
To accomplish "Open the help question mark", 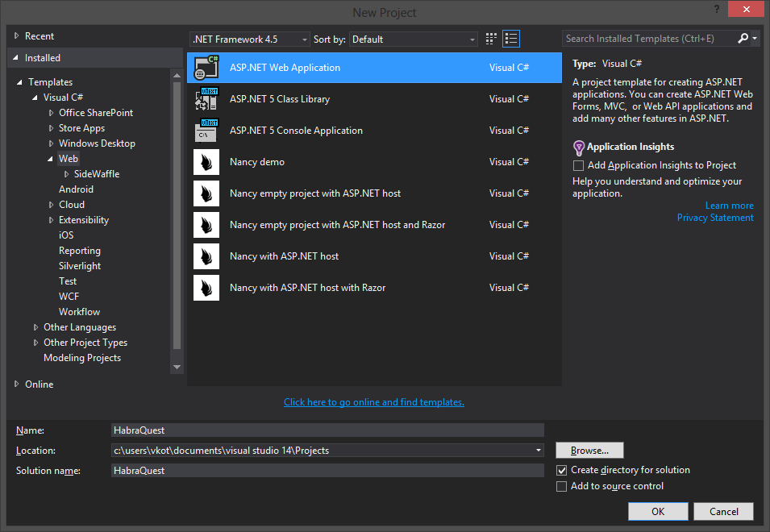I will coord(717,10).
